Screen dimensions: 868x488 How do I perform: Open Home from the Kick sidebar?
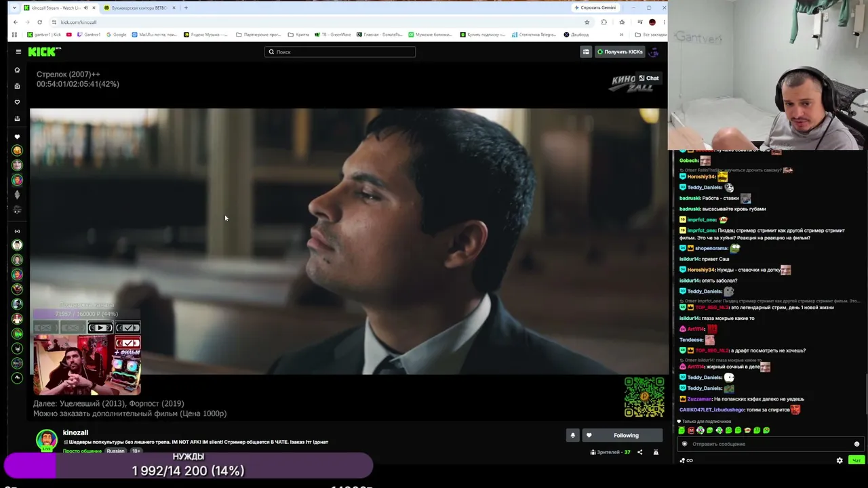pyautogui.click(x=18, y=70)
